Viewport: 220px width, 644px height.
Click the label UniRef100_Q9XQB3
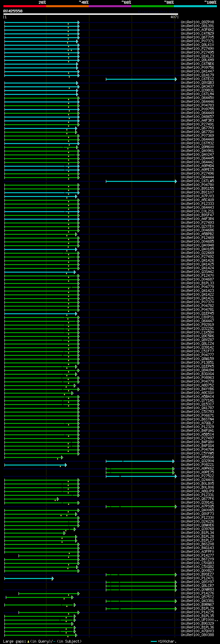[x=197, y=83]
